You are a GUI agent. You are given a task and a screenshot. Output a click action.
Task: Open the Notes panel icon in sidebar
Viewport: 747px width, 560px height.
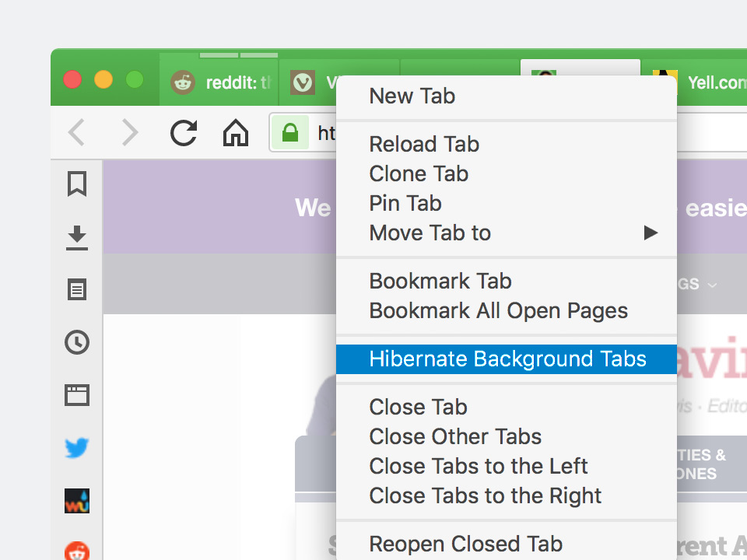point(77,289)
